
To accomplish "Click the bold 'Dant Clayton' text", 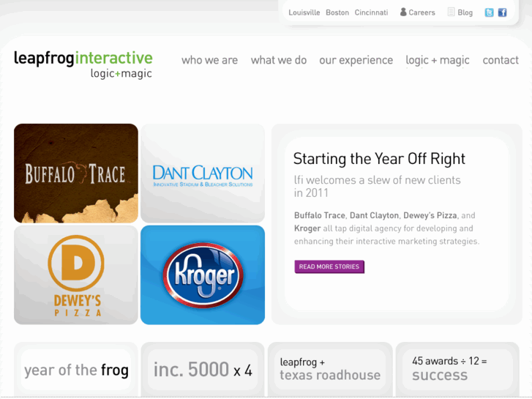I will [374, 215].
